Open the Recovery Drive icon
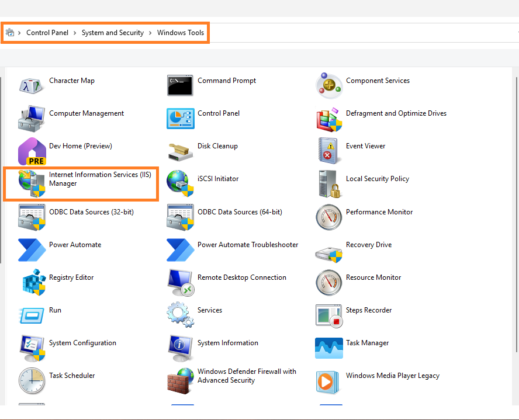 coord(328,254)
